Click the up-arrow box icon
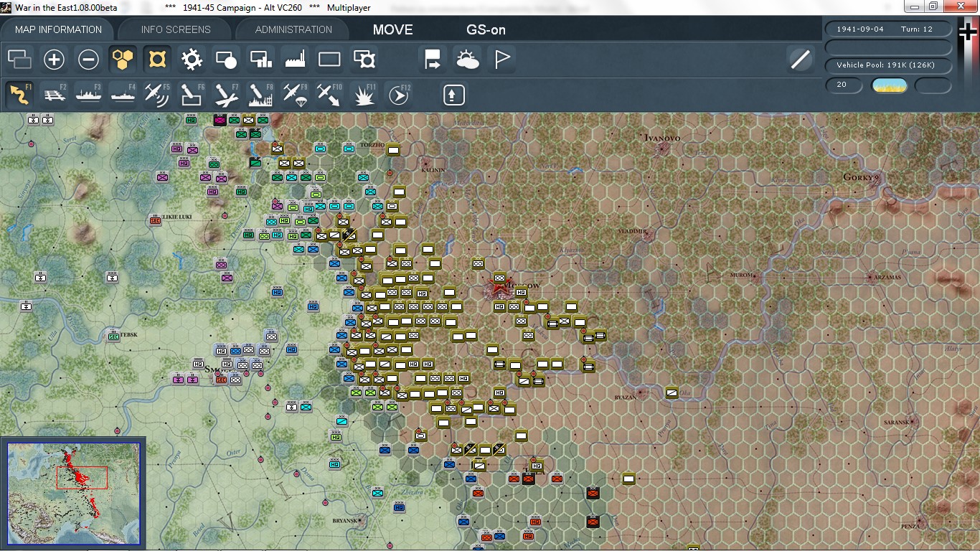The height and width of the screenshot is (551, 980). (x=453, y=95)
